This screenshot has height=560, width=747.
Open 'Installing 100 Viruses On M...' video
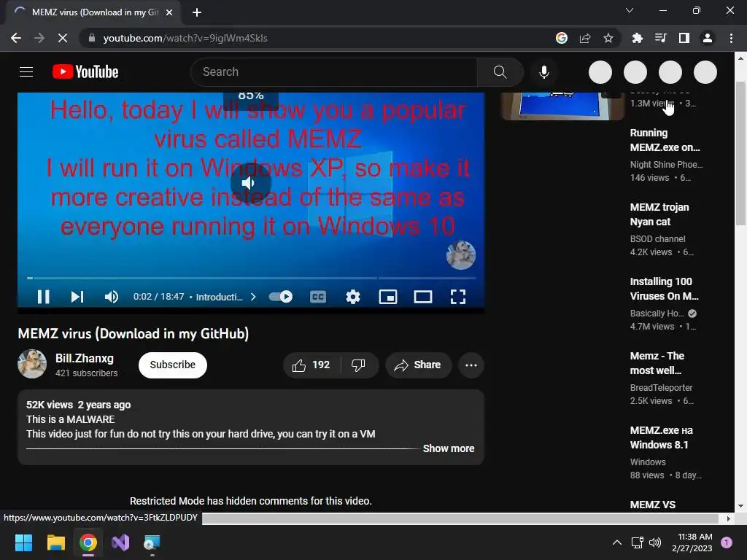(664, 289)
